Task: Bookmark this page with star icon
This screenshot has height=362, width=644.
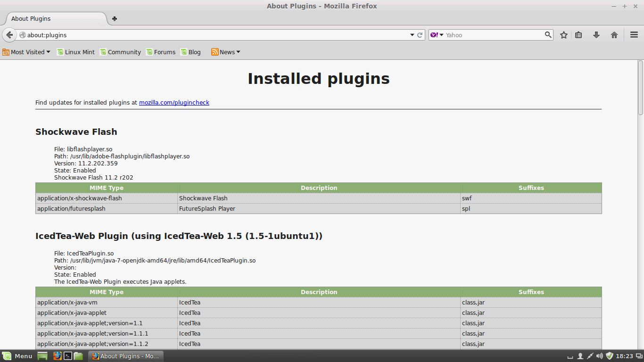Action: [563, 35]
